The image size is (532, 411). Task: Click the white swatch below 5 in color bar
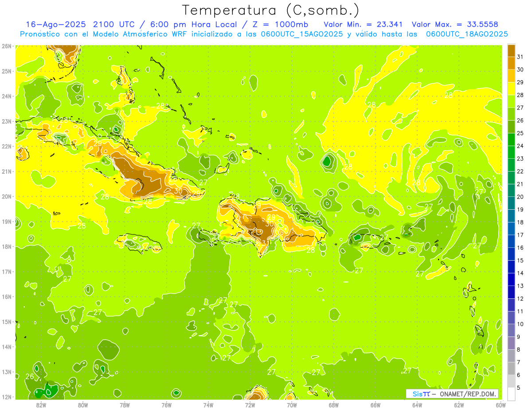511,394
